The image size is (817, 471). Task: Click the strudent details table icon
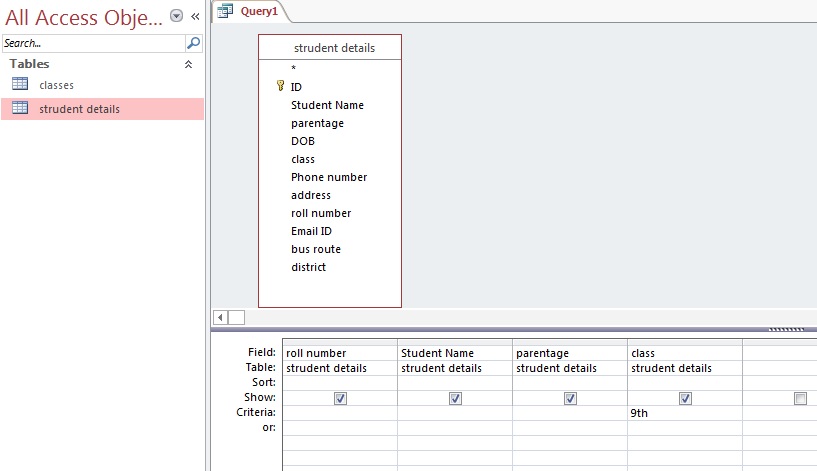click(x=20, y=109)
